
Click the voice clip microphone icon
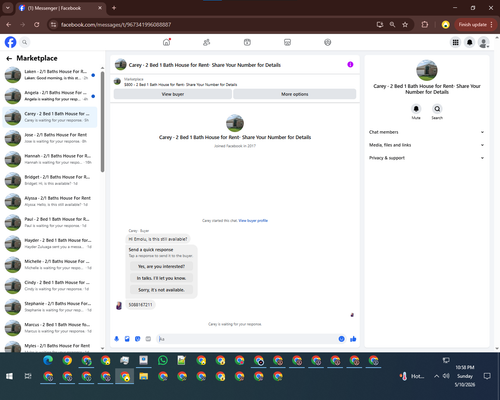[116, 339]
